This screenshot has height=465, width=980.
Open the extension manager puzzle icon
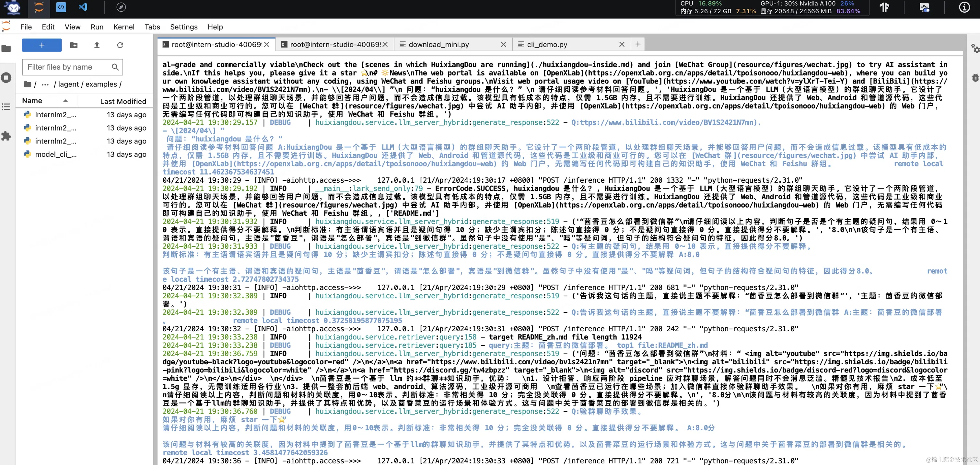click(x=6, y=136)
